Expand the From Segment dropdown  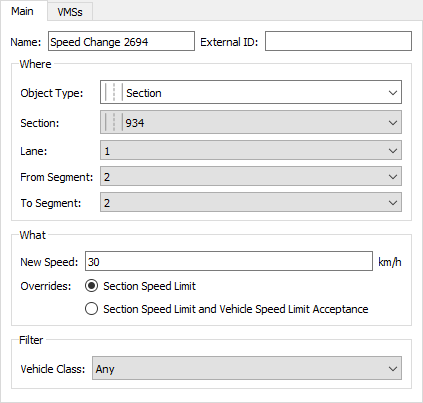tap(251, 177)
